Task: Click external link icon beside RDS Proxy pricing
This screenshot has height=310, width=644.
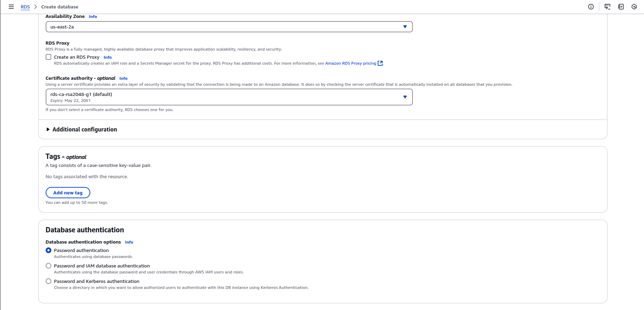Action: pyautogui.click(x=380, y=63)
